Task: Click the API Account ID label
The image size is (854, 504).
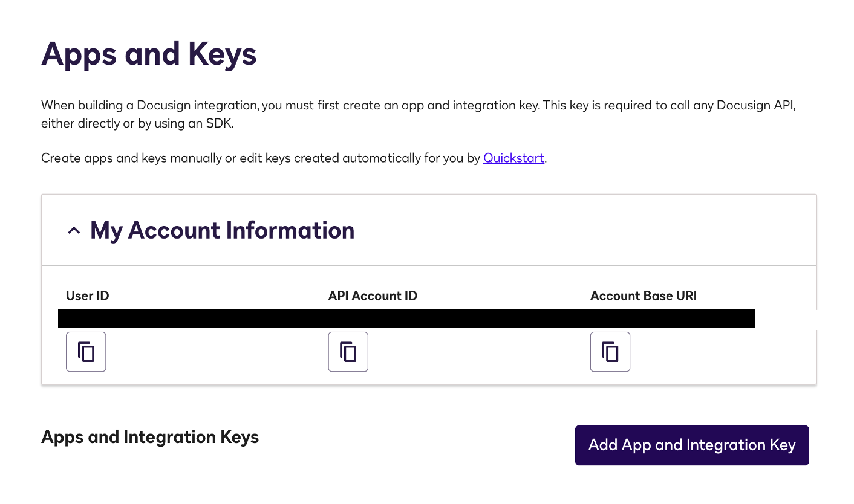Action: 373,296
